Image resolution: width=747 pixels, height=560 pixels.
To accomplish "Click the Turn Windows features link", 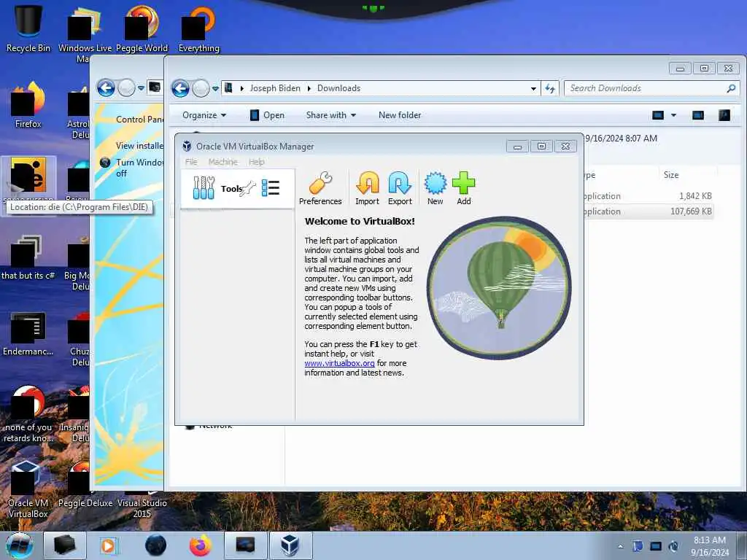I will 139,168.
